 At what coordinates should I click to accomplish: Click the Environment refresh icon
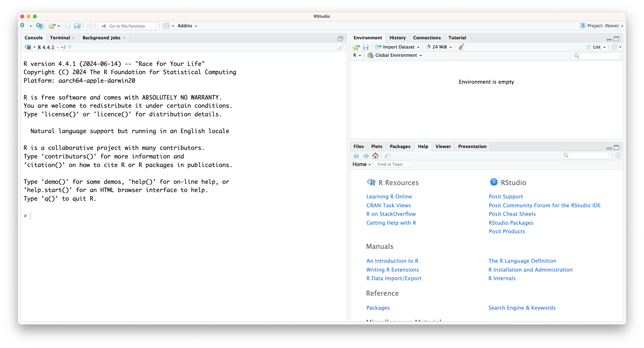614,47
